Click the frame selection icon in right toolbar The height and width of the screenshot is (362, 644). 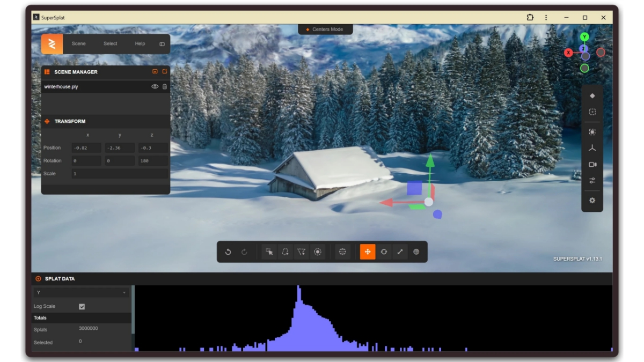pyautogui.click(x=592, y=132)
